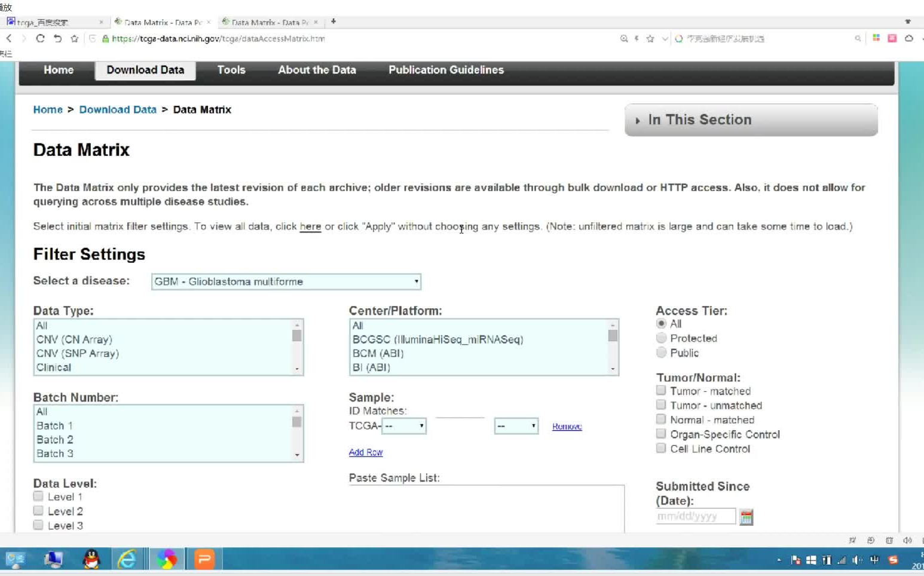Viewport: 924px width, 576px height.
Task: Check the Tumor - unmatched checkbox
Action: (661, 405)
